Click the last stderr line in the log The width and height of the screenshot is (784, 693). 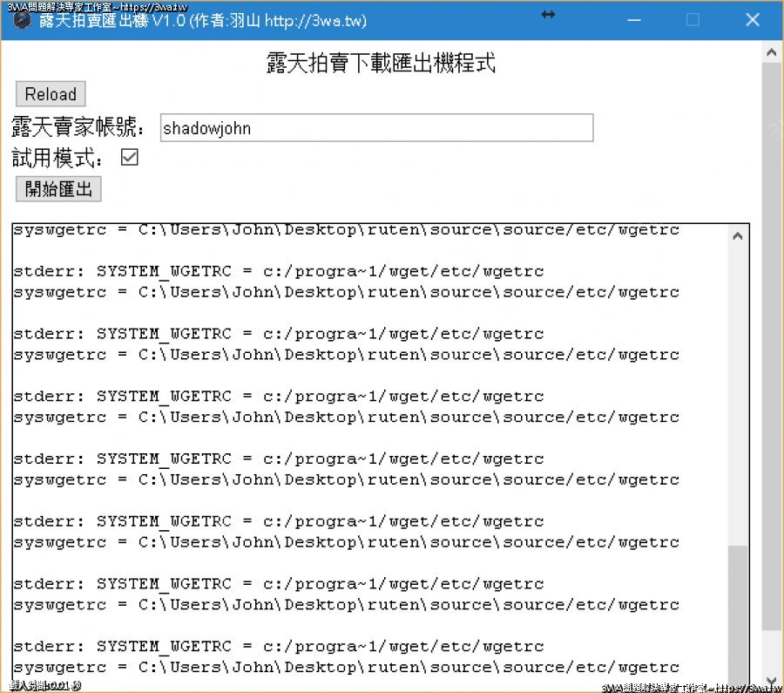point(279,647)
